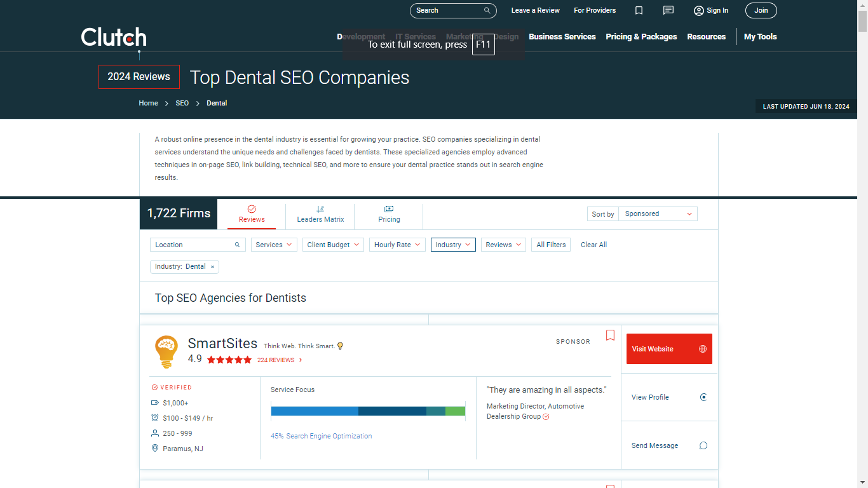Click the SmartSites location pin icon
Screen dimensions: 868x488
tap(155, 449)
